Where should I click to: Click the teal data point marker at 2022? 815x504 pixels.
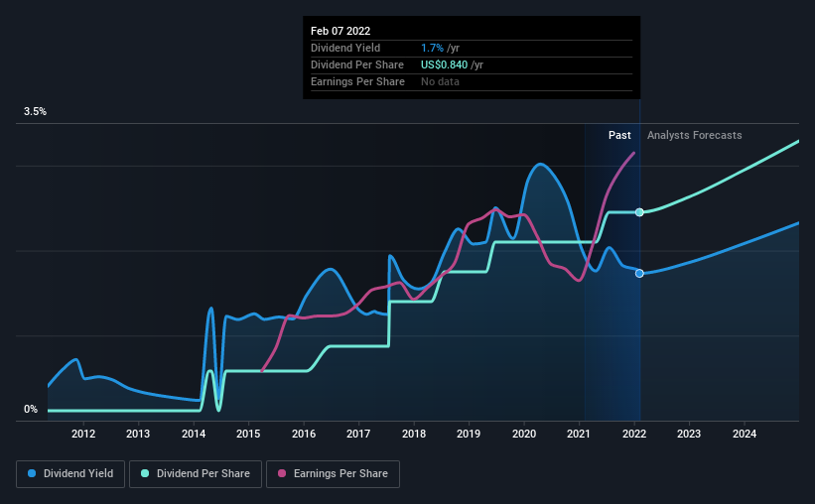pyautogui.click(x=639, y=212)
